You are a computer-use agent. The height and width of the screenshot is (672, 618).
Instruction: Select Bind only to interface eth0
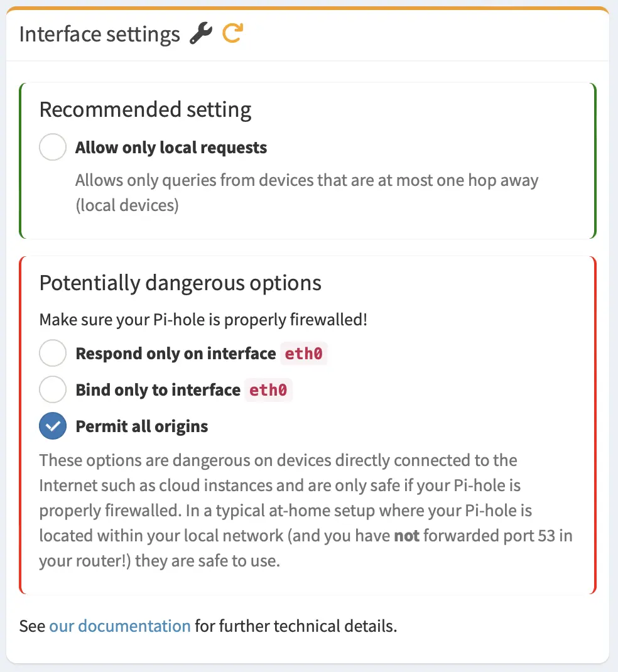53,389
